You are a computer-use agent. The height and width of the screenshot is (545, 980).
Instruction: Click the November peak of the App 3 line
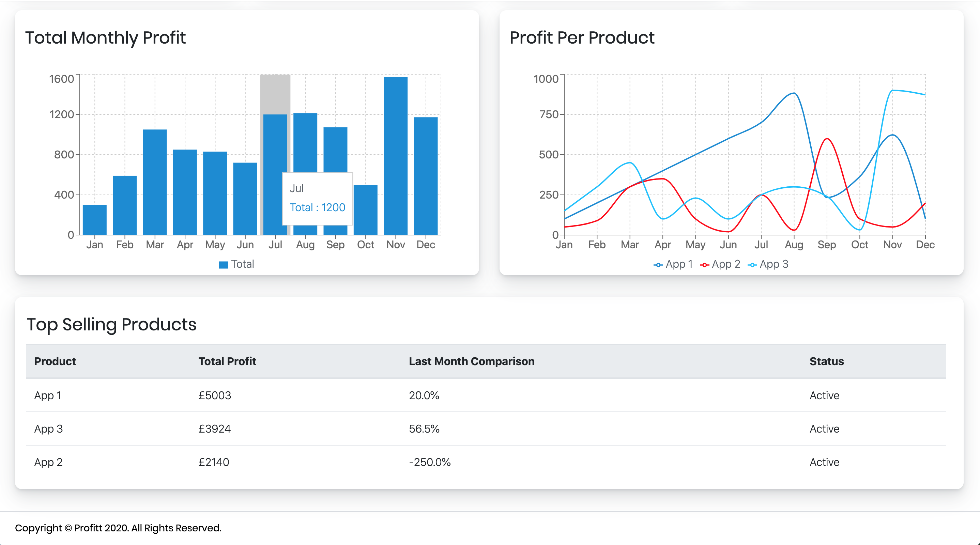892,91
